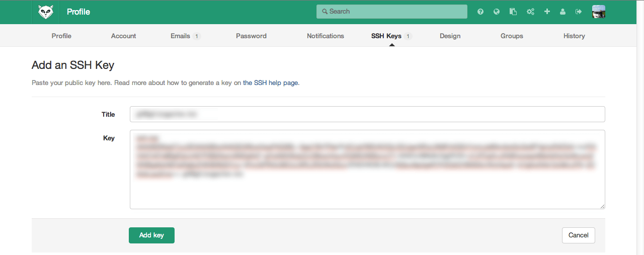
Task: Open the Help question mark icon
Action: (x=480, y=12)
